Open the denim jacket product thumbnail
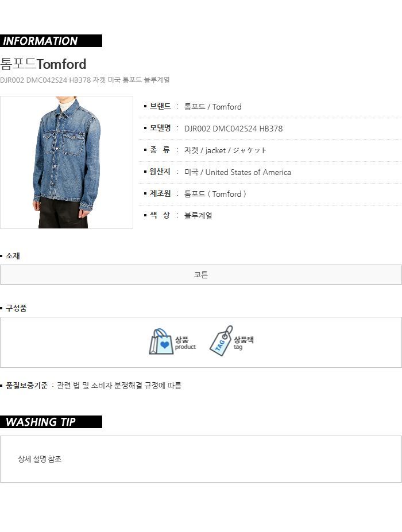 [67, 162]
